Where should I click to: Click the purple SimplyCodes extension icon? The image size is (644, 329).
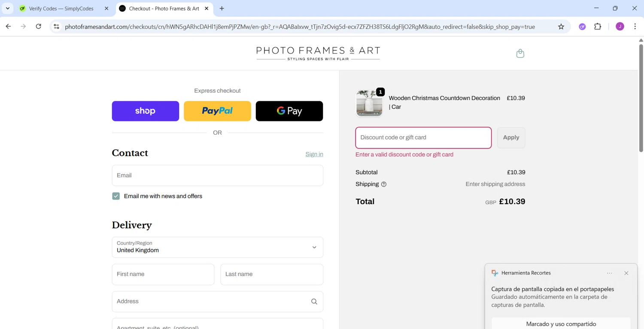click(x=582, y=27)
